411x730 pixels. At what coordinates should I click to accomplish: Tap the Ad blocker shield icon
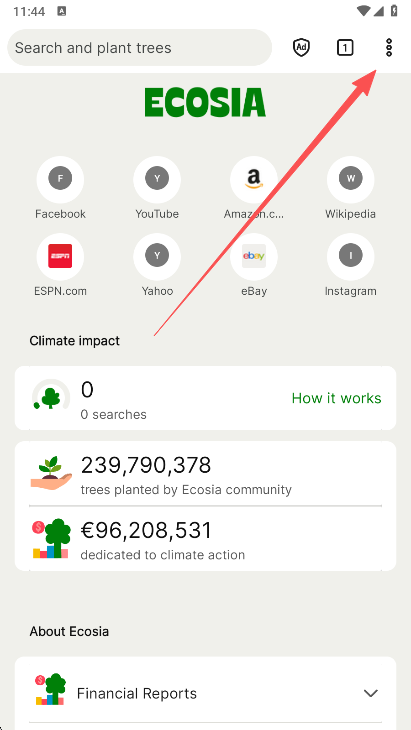click(x=301, y=47)
